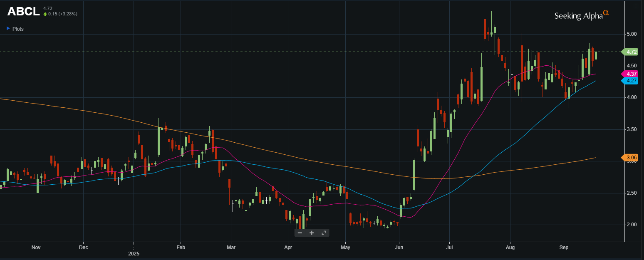This screenshot has width=644, height=260.
Task: Select the Aug label on time axis
Action: [510, 248]
